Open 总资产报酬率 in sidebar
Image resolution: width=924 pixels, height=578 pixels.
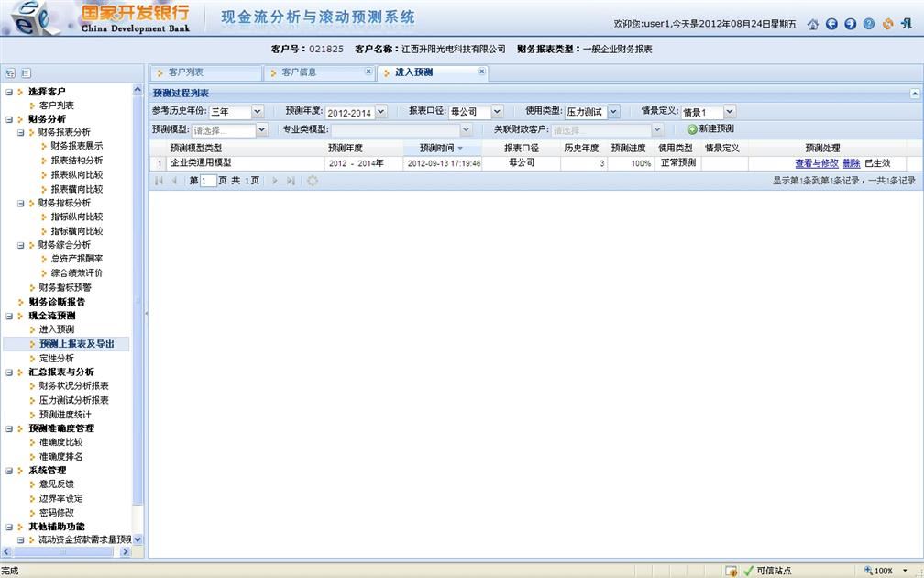tap(77, 259)
